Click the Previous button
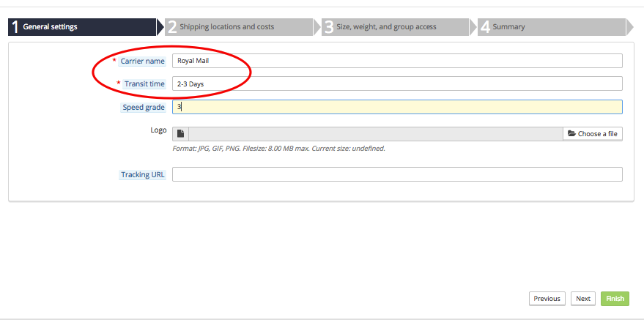Viewport: 644px width, 320px height. 547,299
